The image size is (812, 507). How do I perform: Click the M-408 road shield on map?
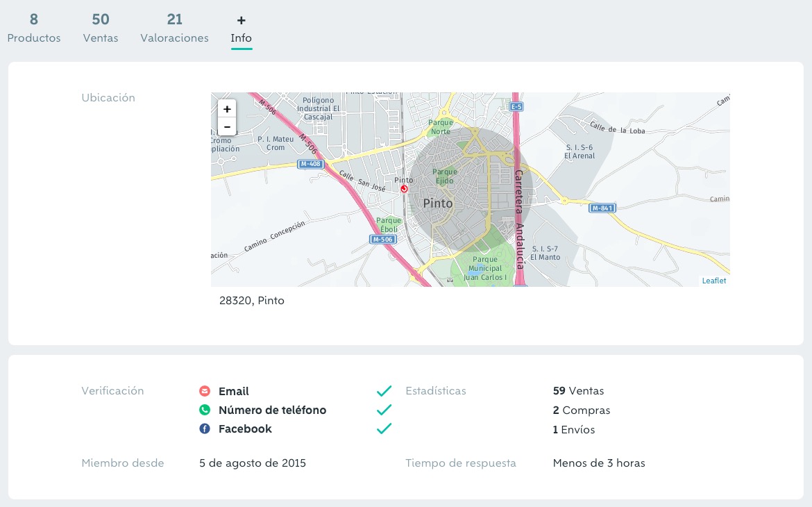[x=309, y=165]
